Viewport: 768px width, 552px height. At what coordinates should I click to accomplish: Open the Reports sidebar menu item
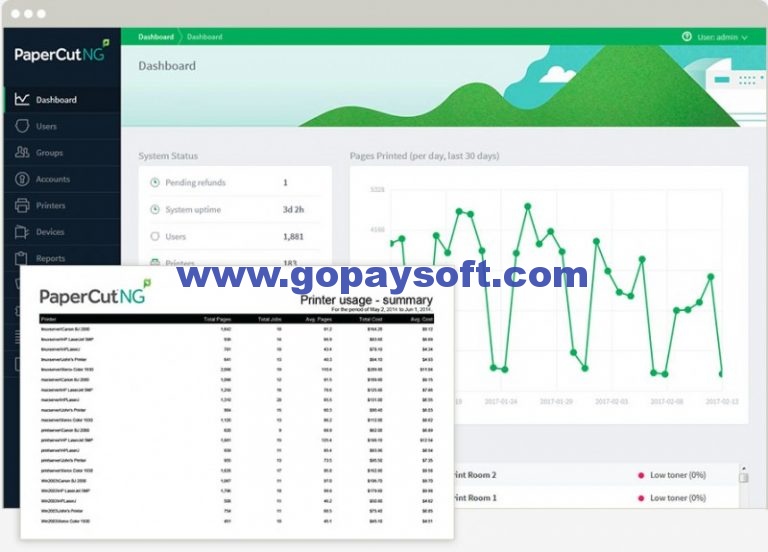(62, 258)
